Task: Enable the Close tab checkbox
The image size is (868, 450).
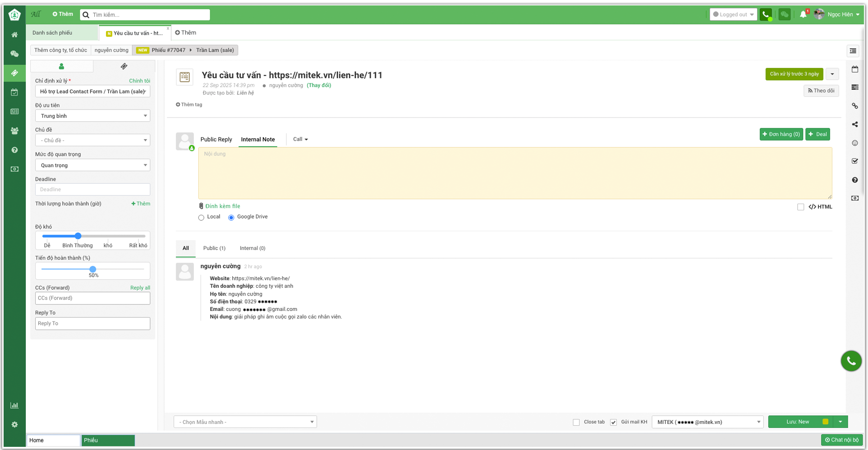Action: pos(576,422)
